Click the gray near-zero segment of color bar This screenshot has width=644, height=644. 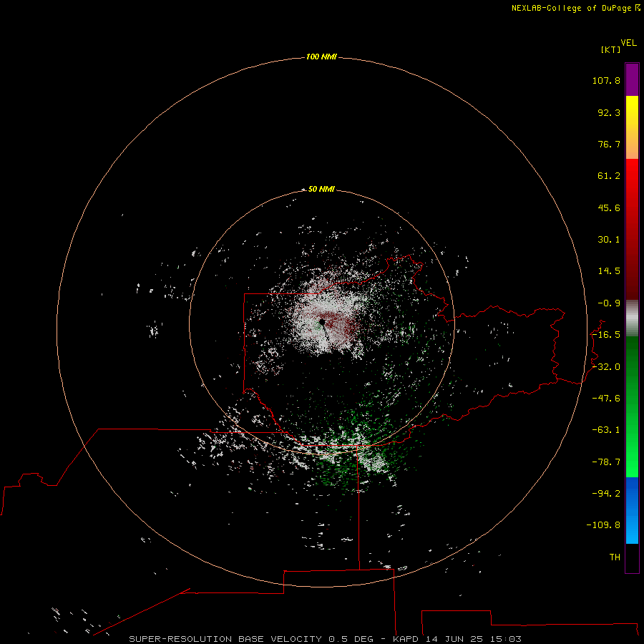coord(632,318)
